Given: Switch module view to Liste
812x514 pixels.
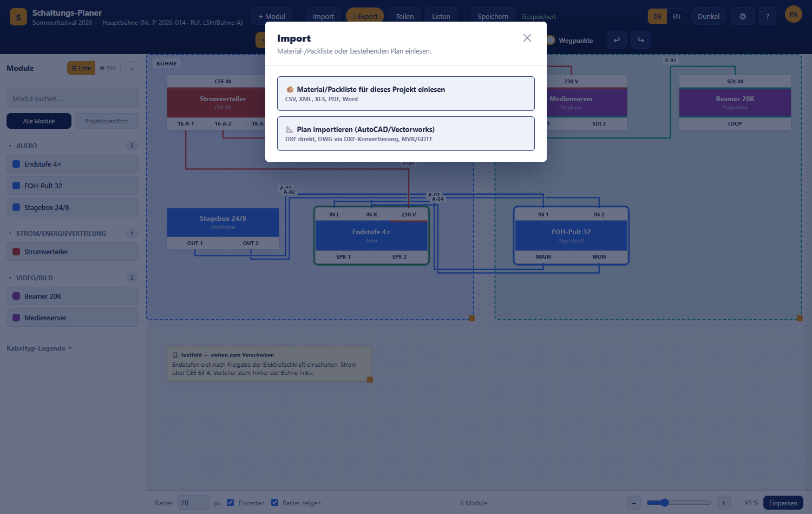Looking at the screenshot, I should click(81, 68).
